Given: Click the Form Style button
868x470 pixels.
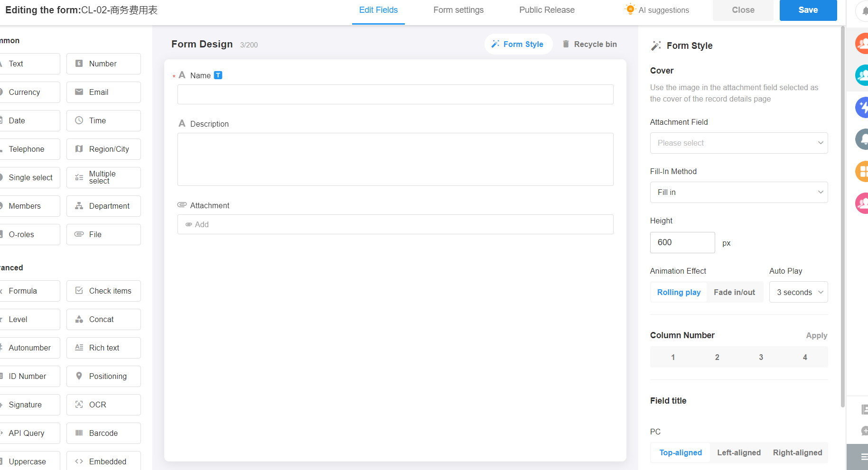Looking at the screenshot, I should [518, 44].
